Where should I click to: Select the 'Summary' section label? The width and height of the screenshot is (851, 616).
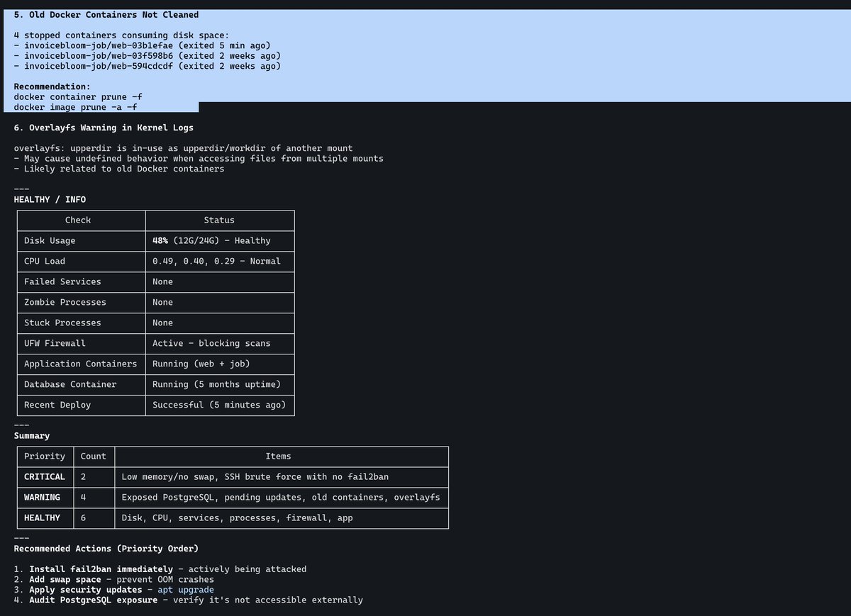pos(30,435)
